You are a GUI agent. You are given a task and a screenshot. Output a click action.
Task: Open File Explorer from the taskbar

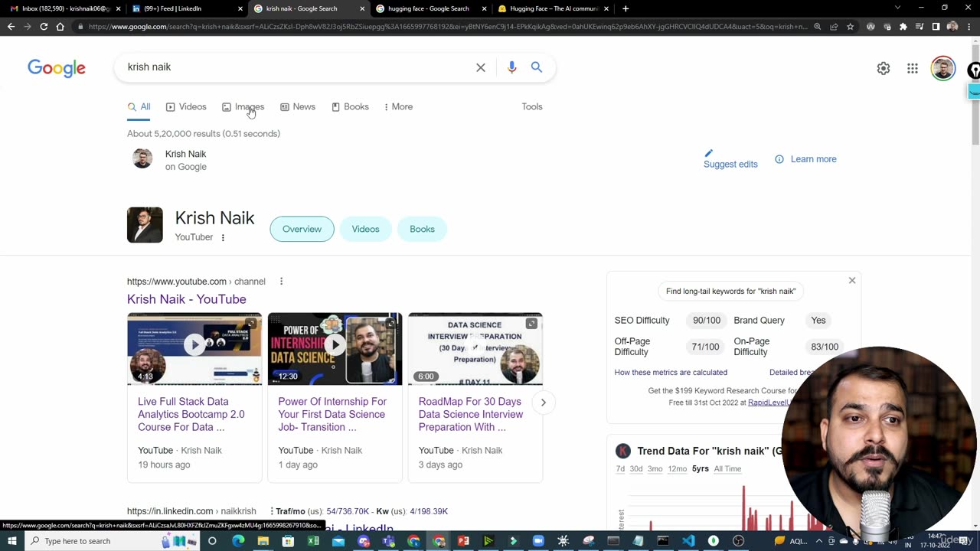[x=263, y=541]
